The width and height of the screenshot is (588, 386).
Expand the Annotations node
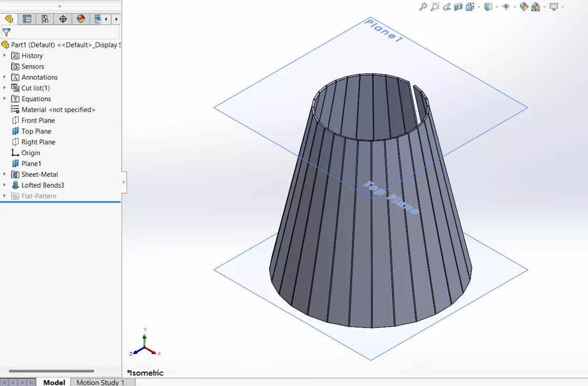pyautogui.click(x=5, y=77)
